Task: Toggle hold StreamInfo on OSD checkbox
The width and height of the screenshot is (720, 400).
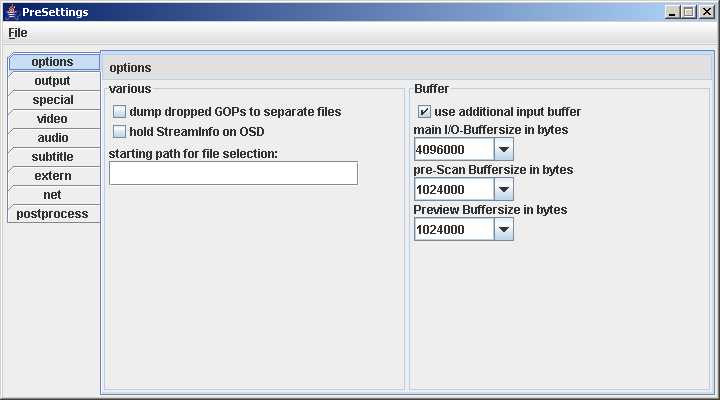Action: [x=120, y=131]
